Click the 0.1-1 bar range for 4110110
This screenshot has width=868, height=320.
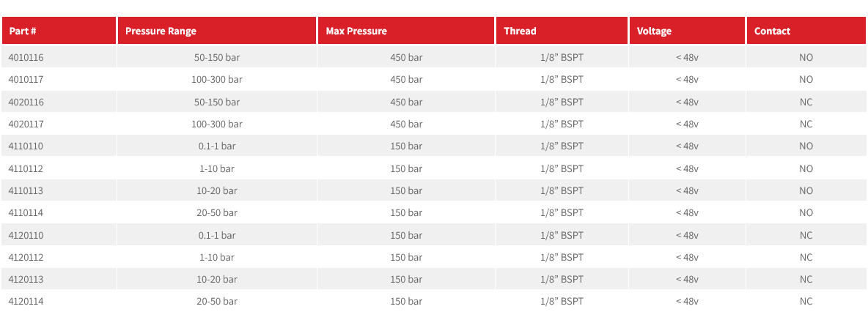tap(217, 146)
